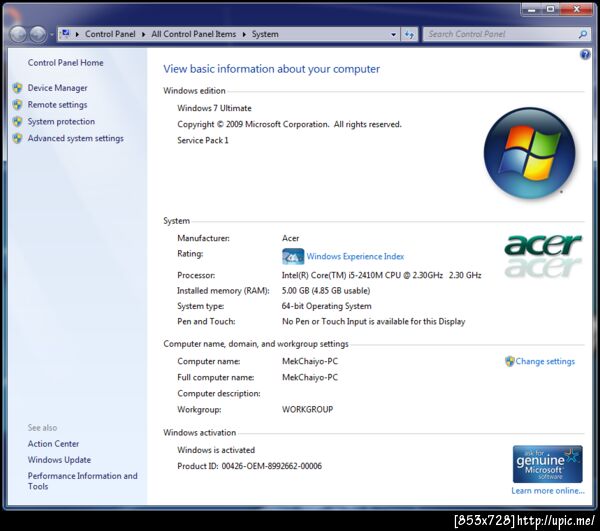
Task: Expand the arrow after Control Panel breadcrumb
Action: 143,34
